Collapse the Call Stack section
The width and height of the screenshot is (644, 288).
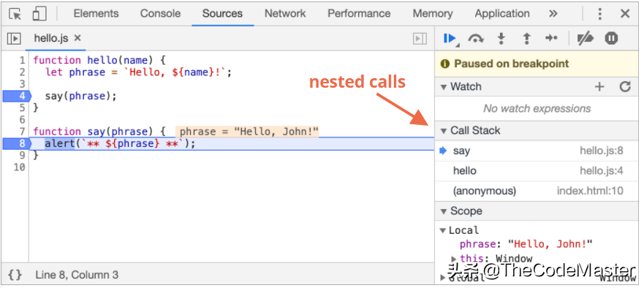pyautogui.click(x=444, y=131)
